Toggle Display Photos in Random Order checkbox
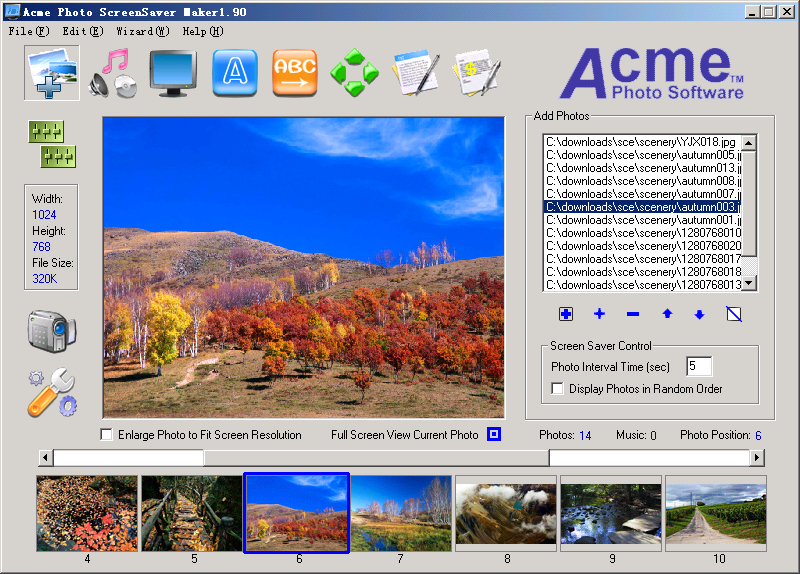Viewport: 800px width, 574px height. pyautogui.click(x=558, y=389)
